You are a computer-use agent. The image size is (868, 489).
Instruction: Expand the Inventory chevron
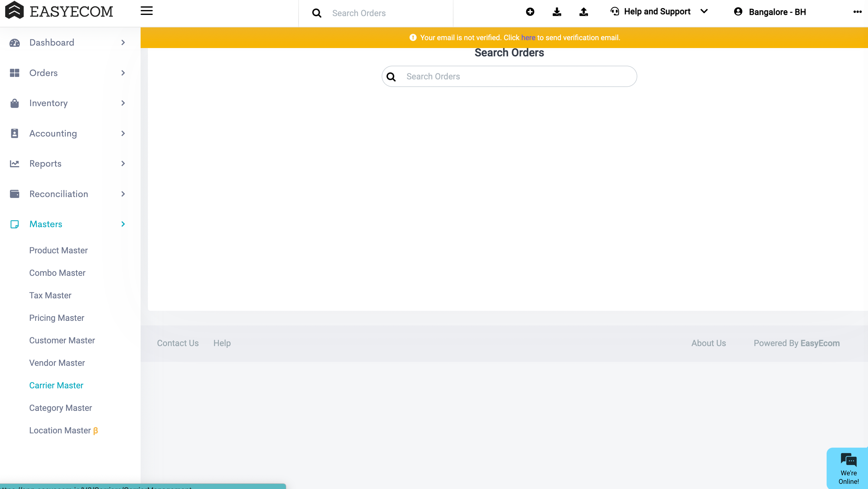click(x=123, y=103)
